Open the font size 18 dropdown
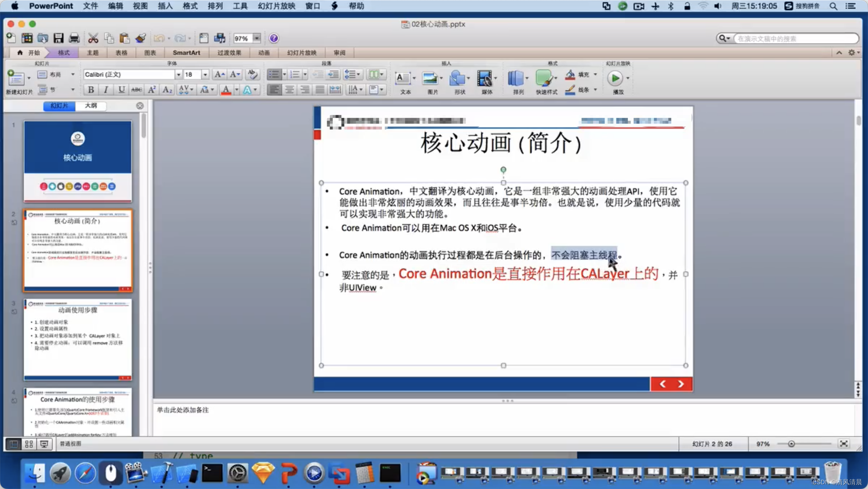Viewport: 868px width, 489px height. [x=205, y=75]
